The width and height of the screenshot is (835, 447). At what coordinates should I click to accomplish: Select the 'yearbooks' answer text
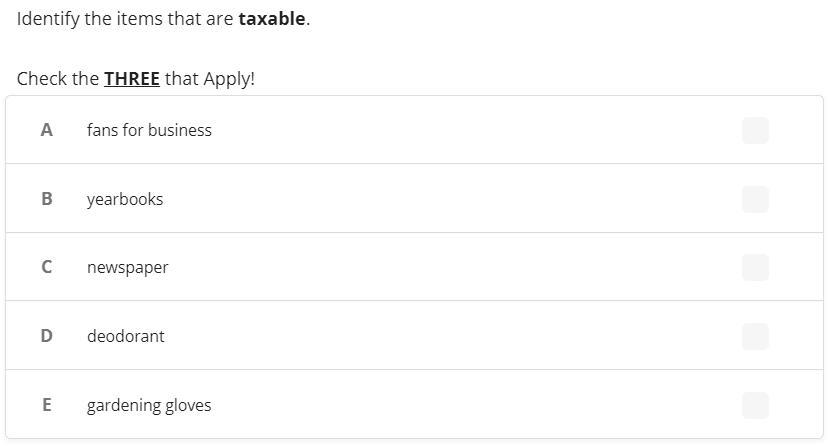(125, 199)
